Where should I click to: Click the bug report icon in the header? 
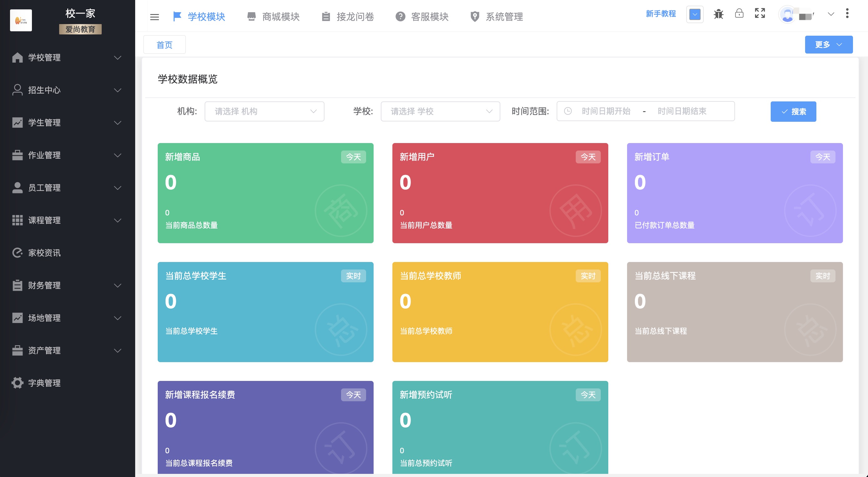point(718,14)
